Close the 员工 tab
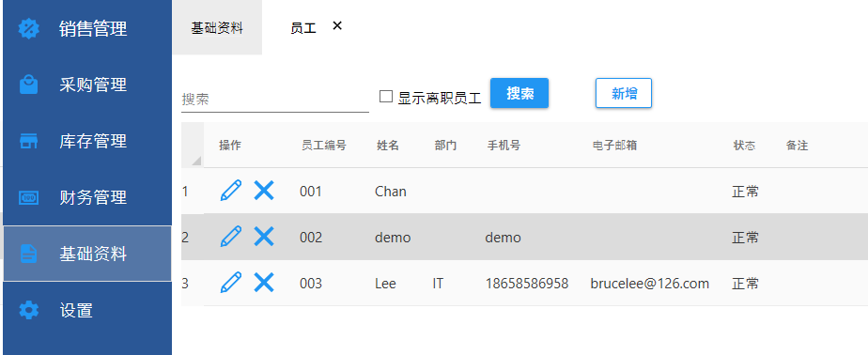 tap(337, 25)
